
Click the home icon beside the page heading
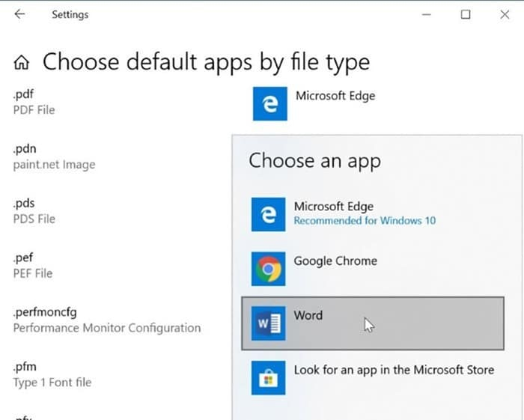[x=22, y=63]
